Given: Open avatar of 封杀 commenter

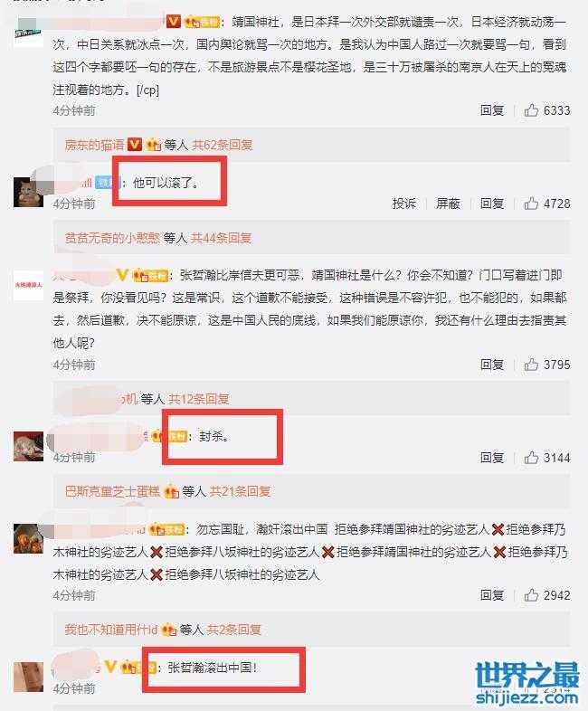Looking at the screenshot, I should click(28, 447).
